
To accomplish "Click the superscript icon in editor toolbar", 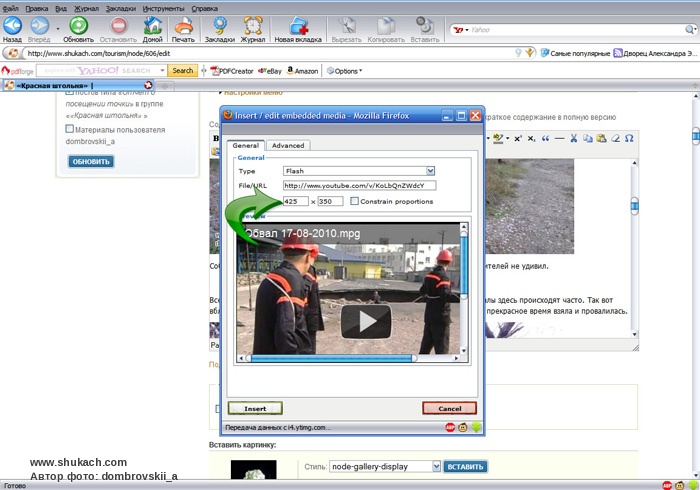I will coord(518,139).
